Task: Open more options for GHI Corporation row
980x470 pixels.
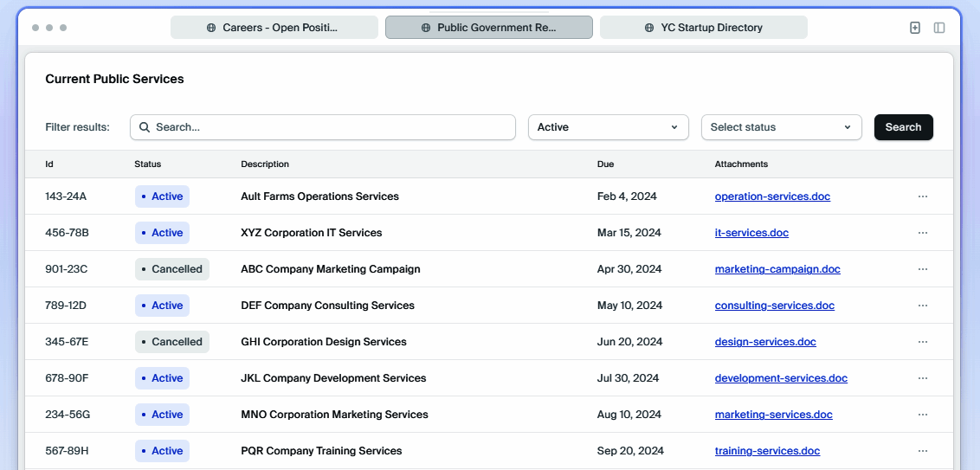Action: point(922,342)
